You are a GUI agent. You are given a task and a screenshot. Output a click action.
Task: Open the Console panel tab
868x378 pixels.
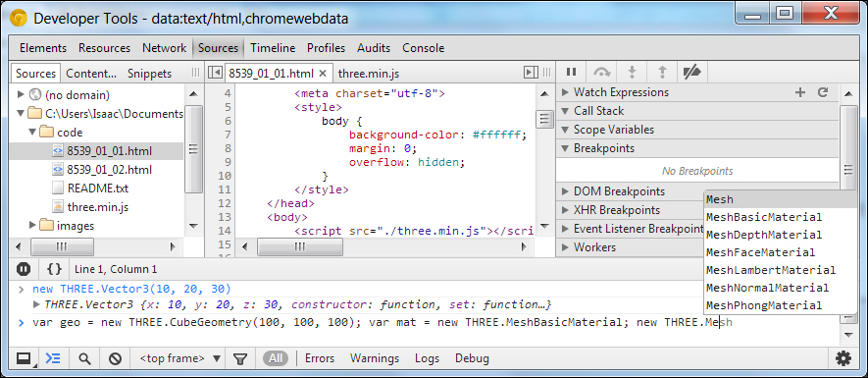coord(424,48)
